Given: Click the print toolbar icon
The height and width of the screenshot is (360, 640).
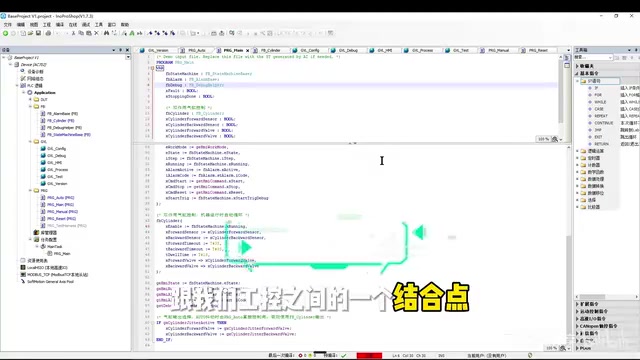Looking at the screenshot, I should point(48,33).
